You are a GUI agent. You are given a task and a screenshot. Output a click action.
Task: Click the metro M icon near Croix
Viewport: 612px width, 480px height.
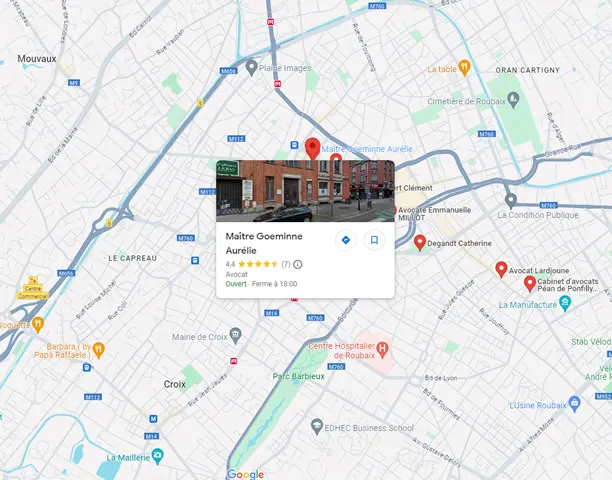coord(153,419)
